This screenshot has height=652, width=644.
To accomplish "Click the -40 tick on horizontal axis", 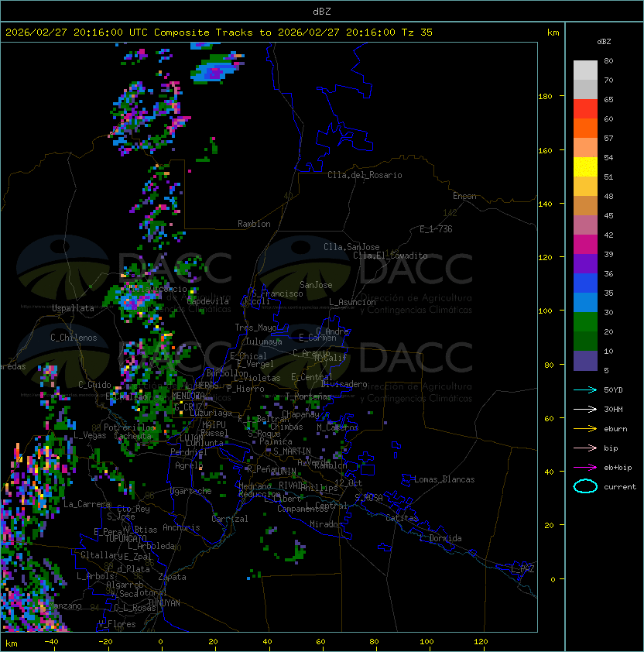I will pos(51,642).
